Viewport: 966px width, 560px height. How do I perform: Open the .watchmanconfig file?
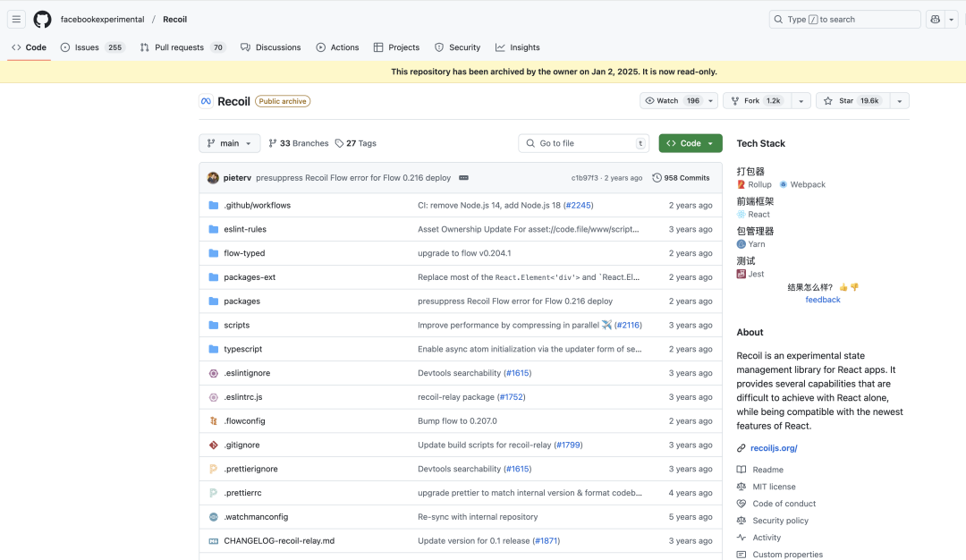(x=256, y=517)
